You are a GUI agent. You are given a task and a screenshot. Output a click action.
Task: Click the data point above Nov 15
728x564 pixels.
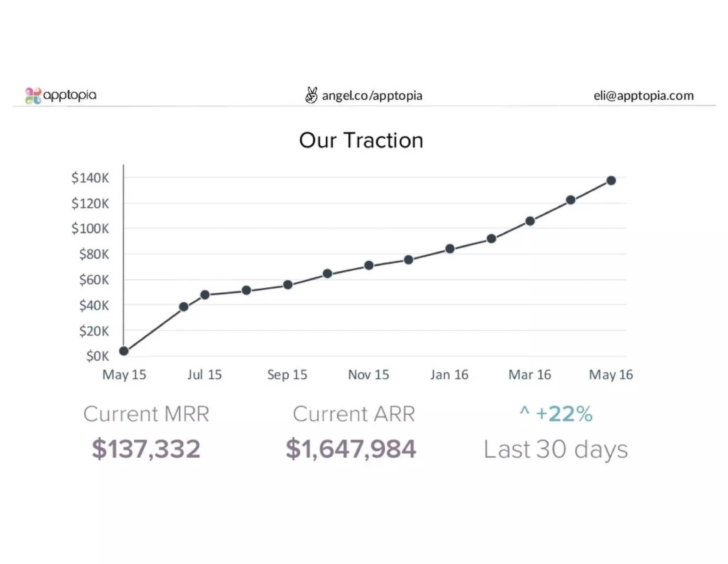point(369,265)
